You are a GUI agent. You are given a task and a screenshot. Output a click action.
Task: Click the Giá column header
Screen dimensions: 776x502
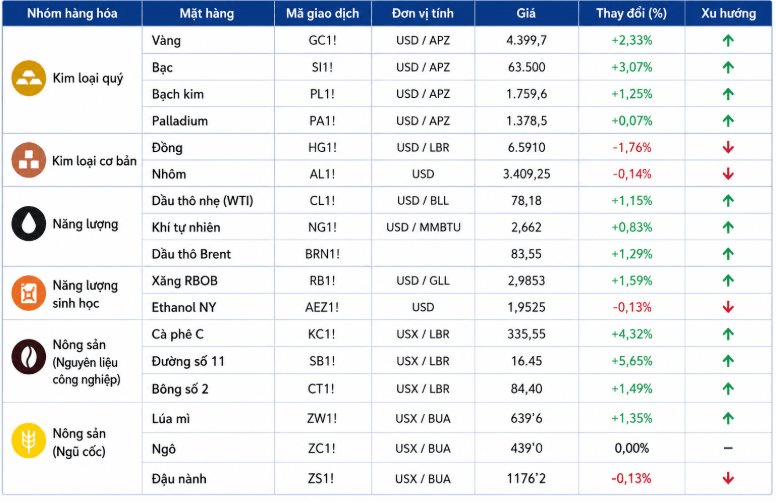526,13
